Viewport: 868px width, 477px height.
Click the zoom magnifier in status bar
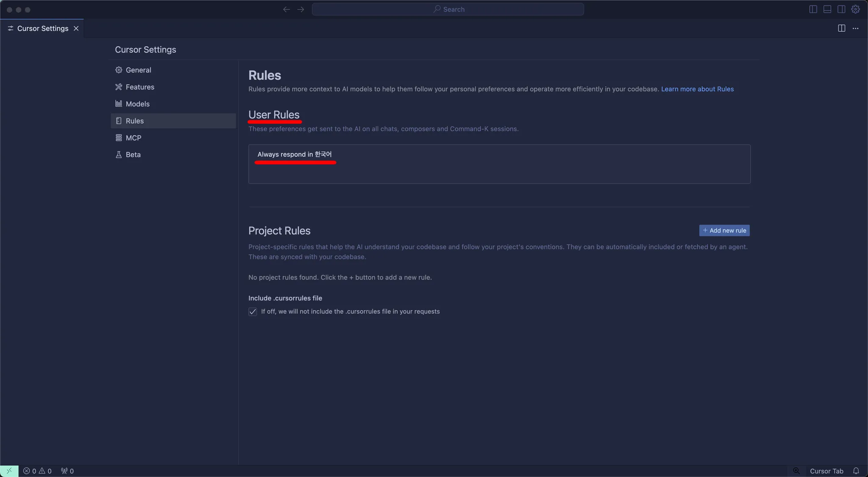[796, 471]
